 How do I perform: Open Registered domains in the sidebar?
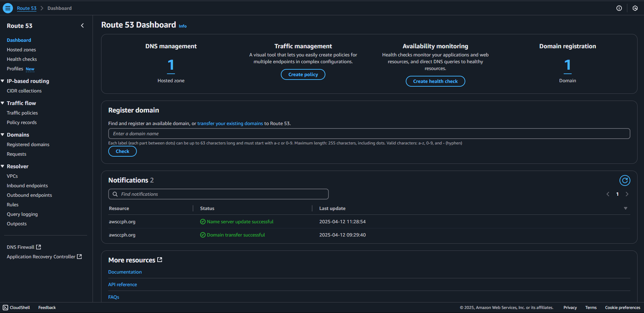pyautogui.click(x=28, y=144)
